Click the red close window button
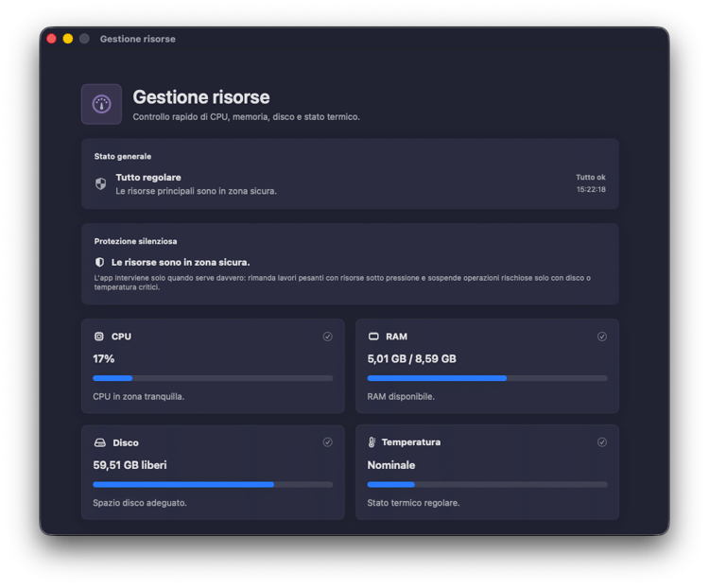709x588 pixels. (52, 39)
